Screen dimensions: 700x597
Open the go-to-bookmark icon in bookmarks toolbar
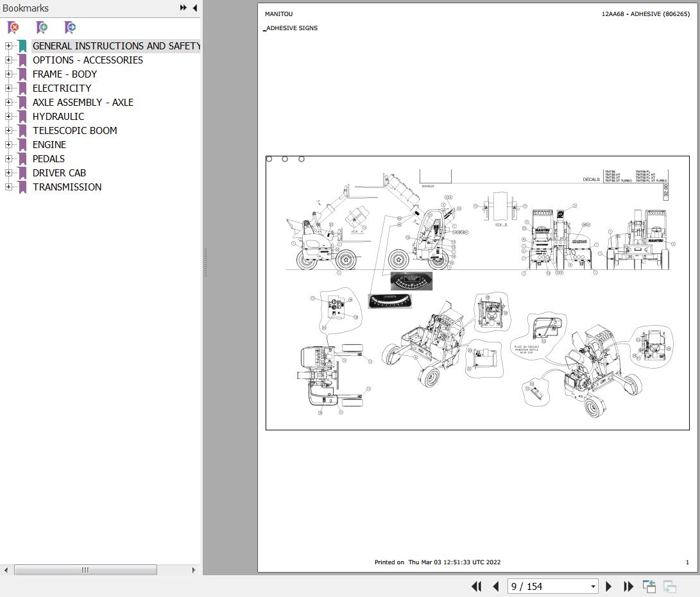(x=69, y=28)
